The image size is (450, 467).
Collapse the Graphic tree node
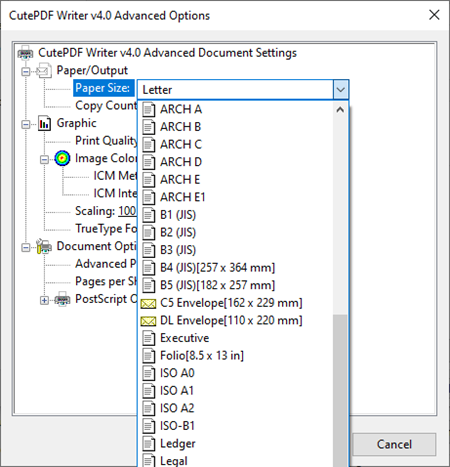point(26,125)
